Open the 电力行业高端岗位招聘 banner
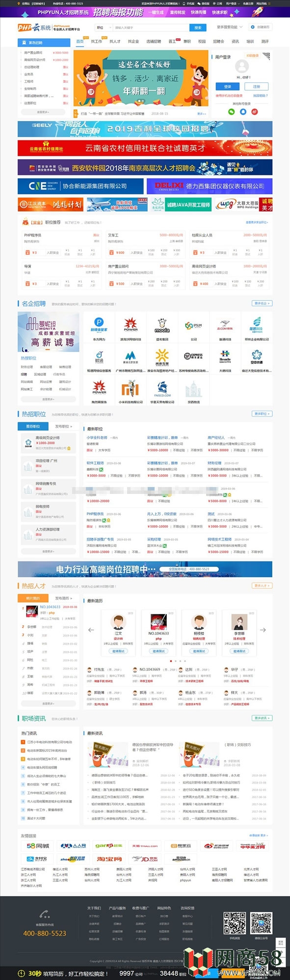Image resolution: width=290 pixels, height=980 pixels. pyautogui.click(x=145, y=569)
